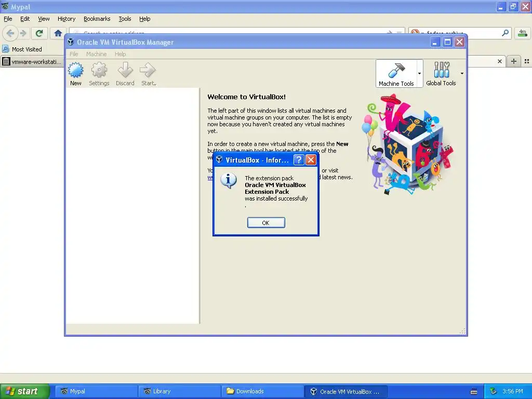Click Mypal forward navigation arrow
Screen dimensions: 532x399
coord(23,33)
